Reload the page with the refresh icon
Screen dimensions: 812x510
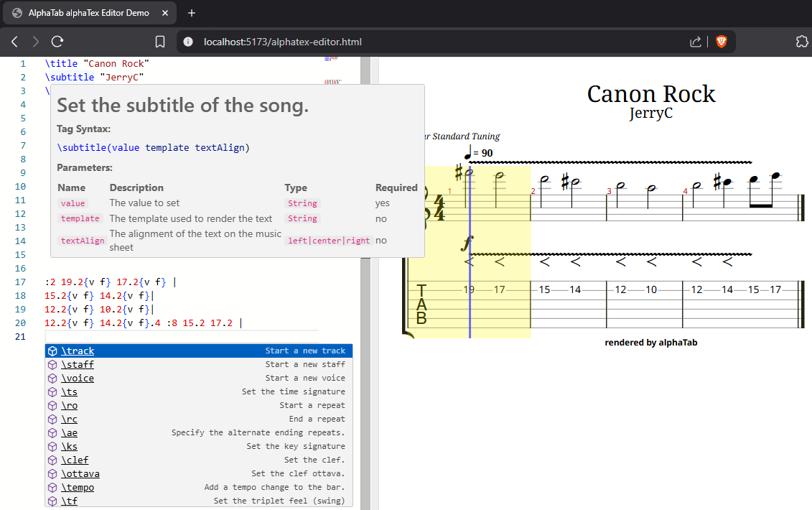coord(57,42)
